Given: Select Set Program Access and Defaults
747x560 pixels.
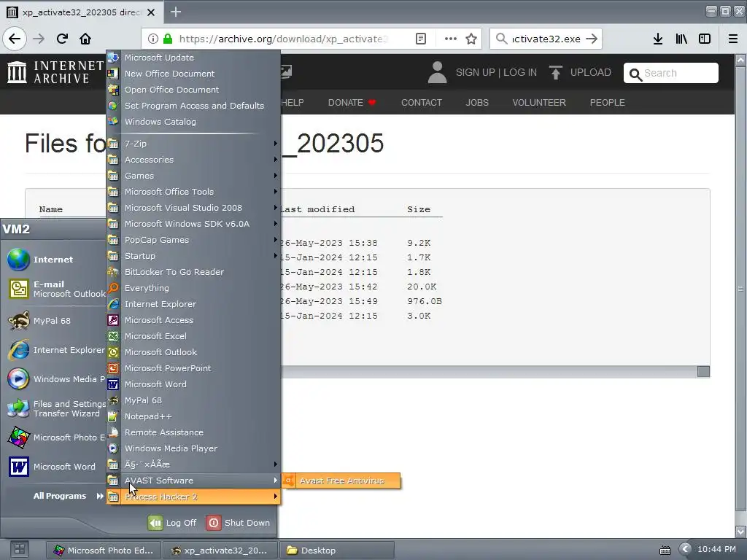Looking at the screenshot, I should coord(193,106).
